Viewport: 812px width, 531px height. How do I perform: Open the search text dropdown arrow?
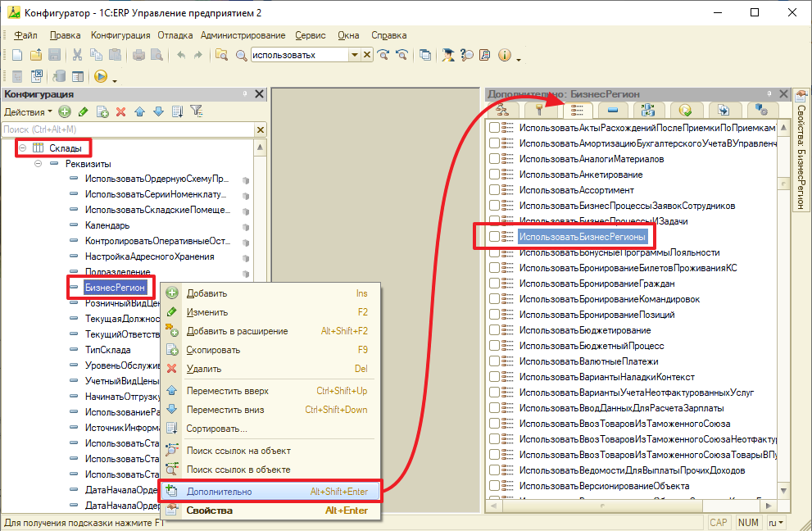click(x=355, y=55)
